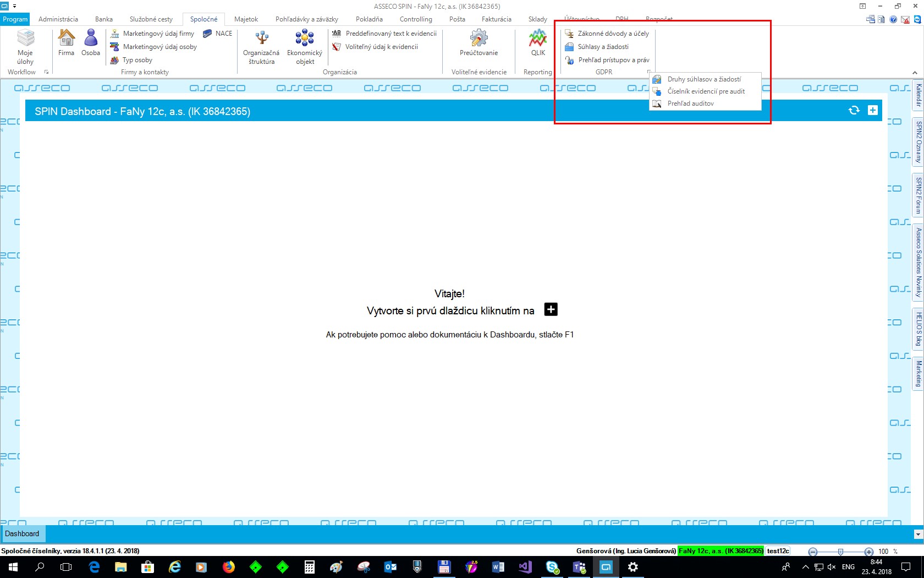Switch to Pohľadávky a záväzky tab
924x578 pixels.
(307, 19)
